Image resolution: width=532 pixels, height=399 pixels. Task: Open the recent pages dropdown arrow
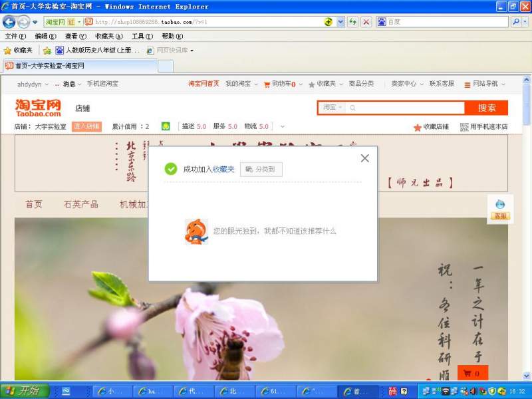coord(35,23)
